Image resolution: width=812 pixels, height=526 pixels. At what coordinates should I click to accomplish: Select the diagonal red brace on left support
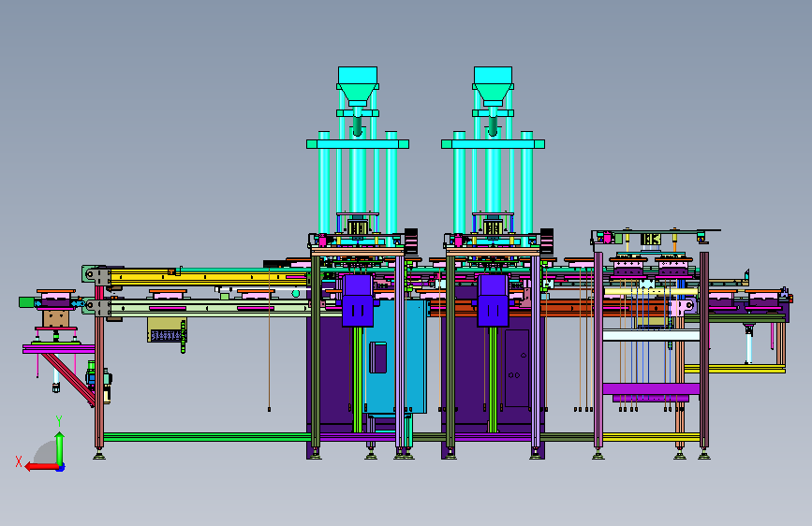coord(69,378)
